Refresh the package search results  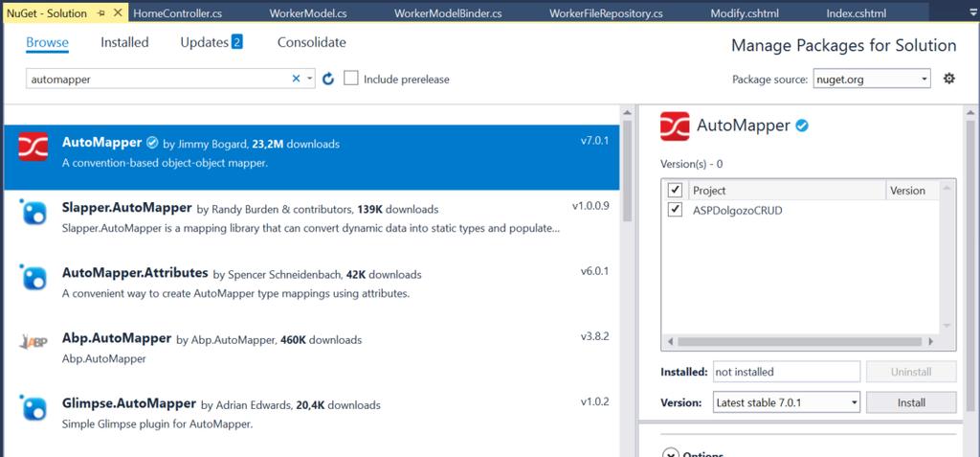click(328, 79)
